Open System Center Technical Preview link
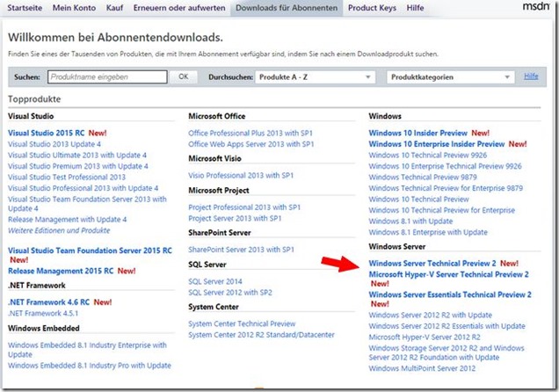The width and height of the screenshot is (559, 392). point(242,323)
